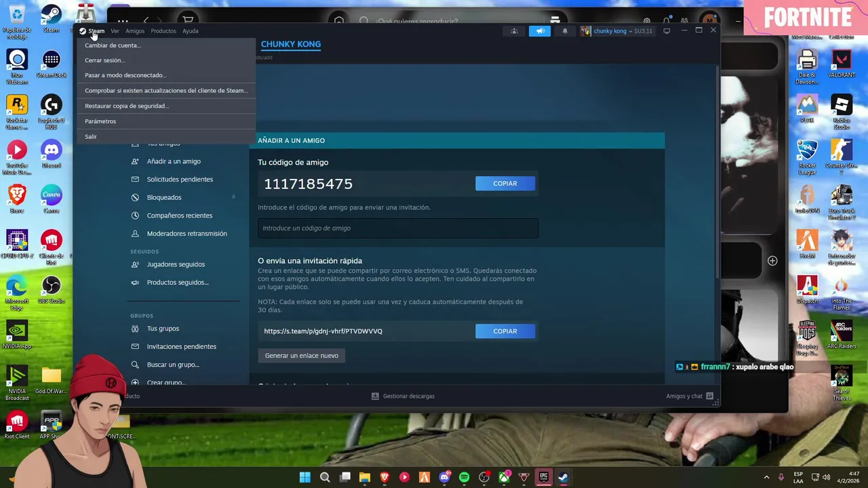
Task: Open OBS Studio desktop shortcut
Action: [52, 289]
